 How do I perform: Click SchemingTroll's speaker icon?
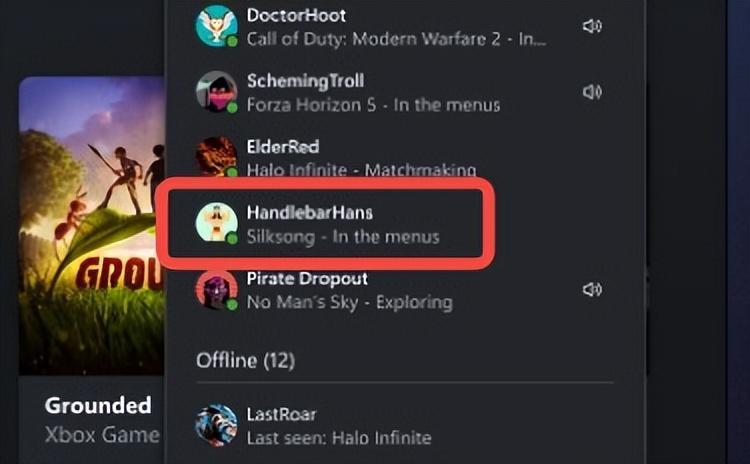pos(592,91)
